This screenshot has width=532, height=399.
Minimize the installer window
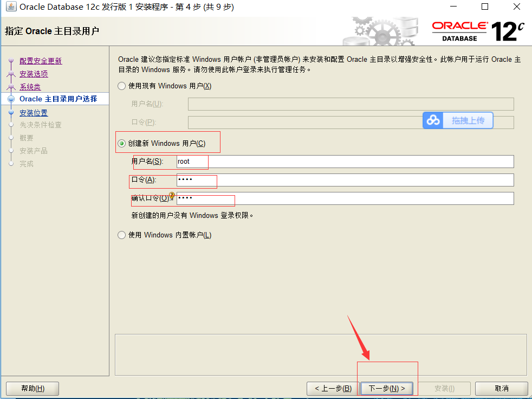(453, 7)
